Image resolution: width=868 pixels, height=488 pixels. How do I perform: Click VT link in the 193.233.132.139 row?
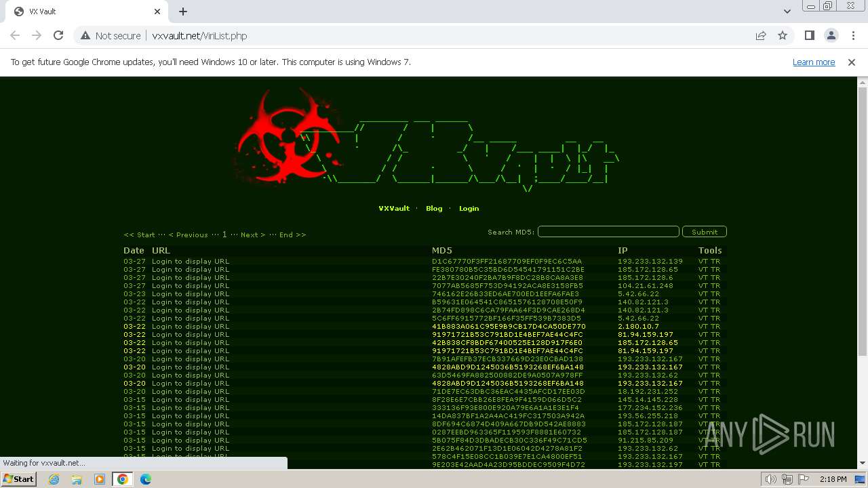point(703,261)
